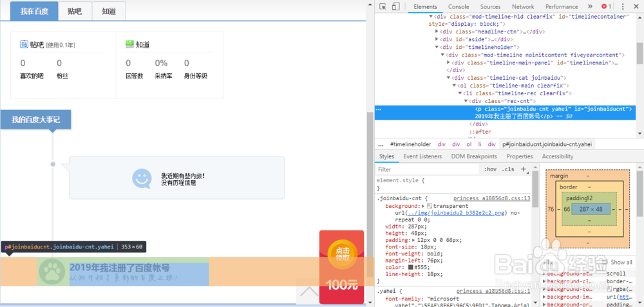Switch to the Sources tab
The width and height of the screenshot is (644, 307).
click(x=490, y=6)
